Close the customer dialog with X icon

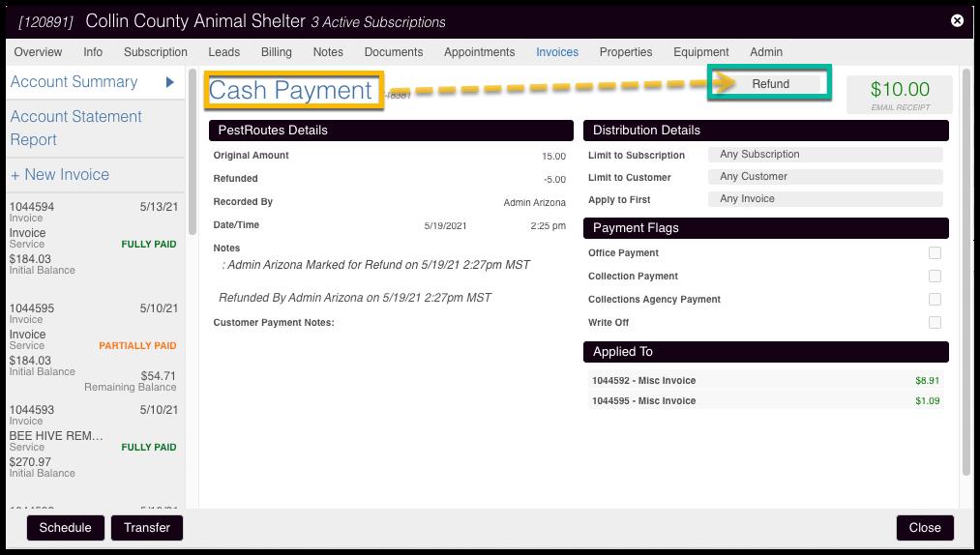click(957, 20)
